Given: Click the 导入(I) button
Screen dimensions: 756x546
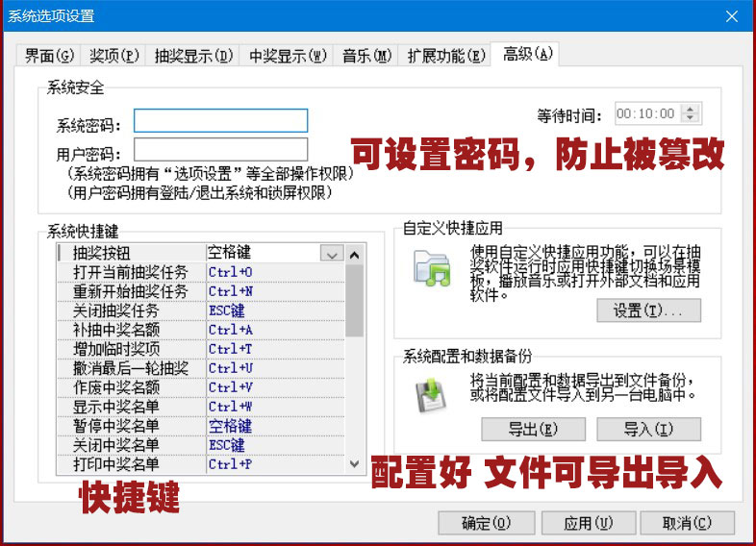Looking at the screenshot, I should [648, 429].
